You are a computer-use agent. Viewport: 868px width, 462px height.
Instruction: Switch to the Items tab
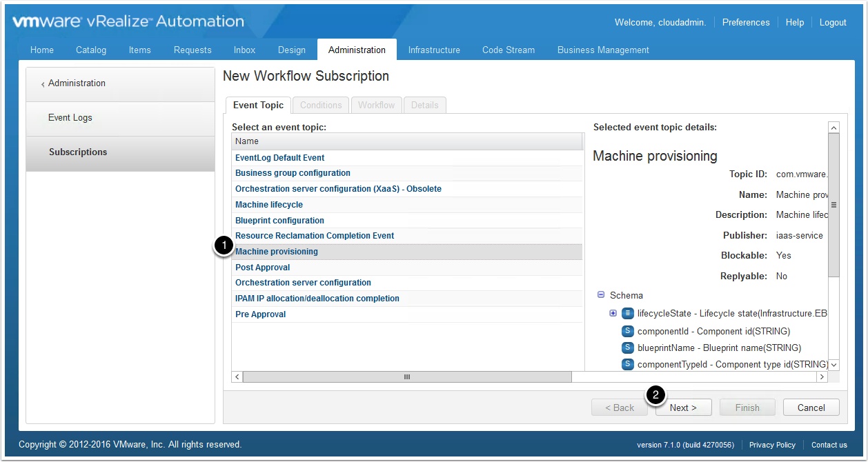140,50
